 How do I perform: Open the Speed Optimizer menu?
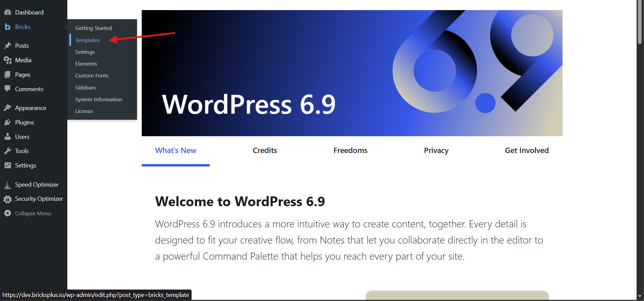click(x=37, y=185)
